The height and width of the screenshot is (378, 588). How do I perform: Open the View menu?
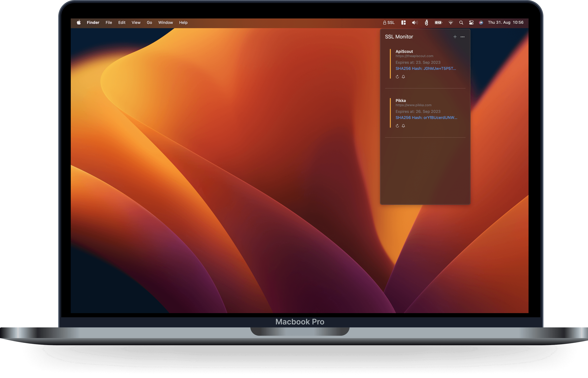point(136,23)
